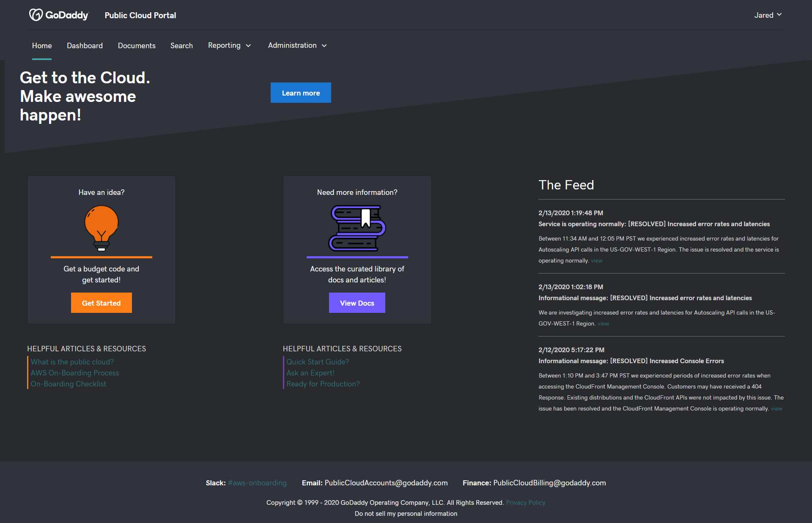Open What is the public cloud link
Screen dimensions: 812x523
pos(72,362)
